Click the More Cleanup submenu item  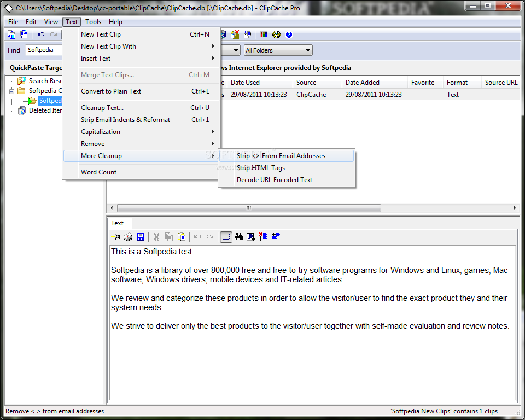[141, 156]
